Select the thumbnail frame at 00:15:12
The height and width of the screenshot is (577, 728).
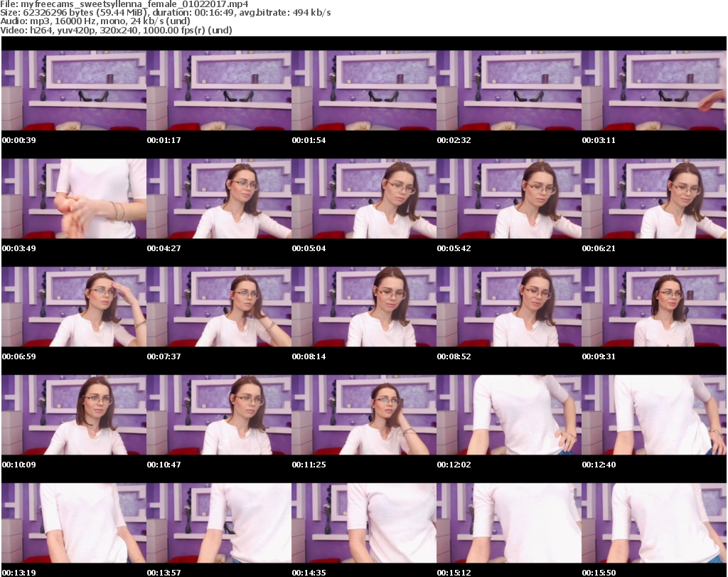coord(509,523)
